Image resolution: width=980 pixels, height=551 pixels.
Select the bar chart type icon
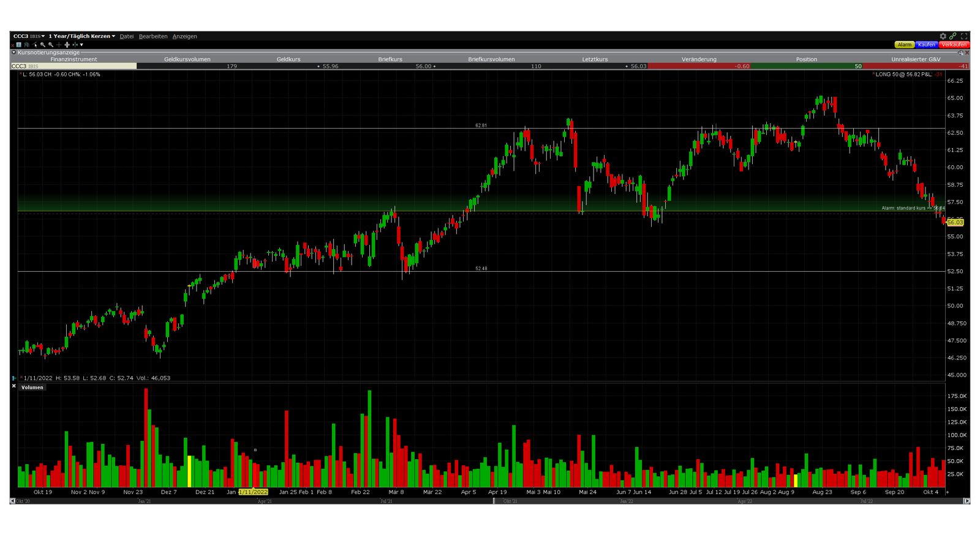pos(26,45)
